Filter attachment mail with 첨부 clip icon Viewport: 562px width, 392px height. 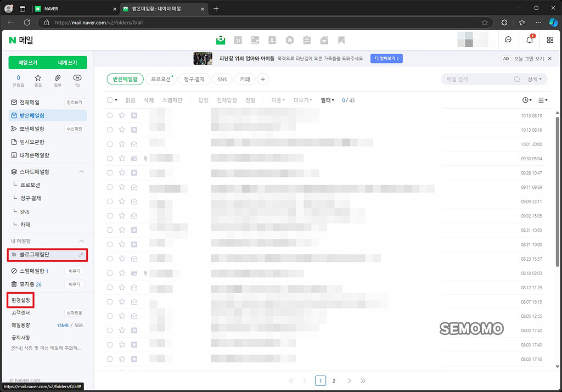[x=57, y=81]
